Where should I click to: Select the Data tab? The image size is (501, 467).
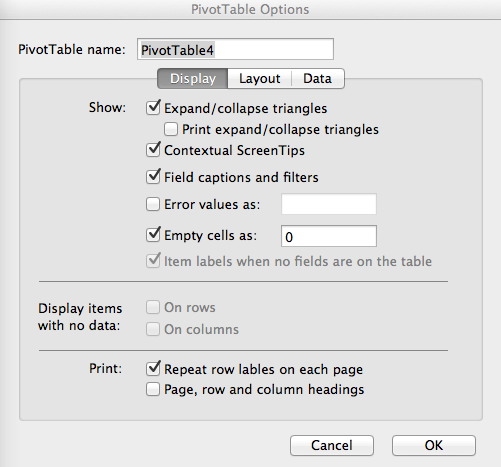click(x=318, y=79)
